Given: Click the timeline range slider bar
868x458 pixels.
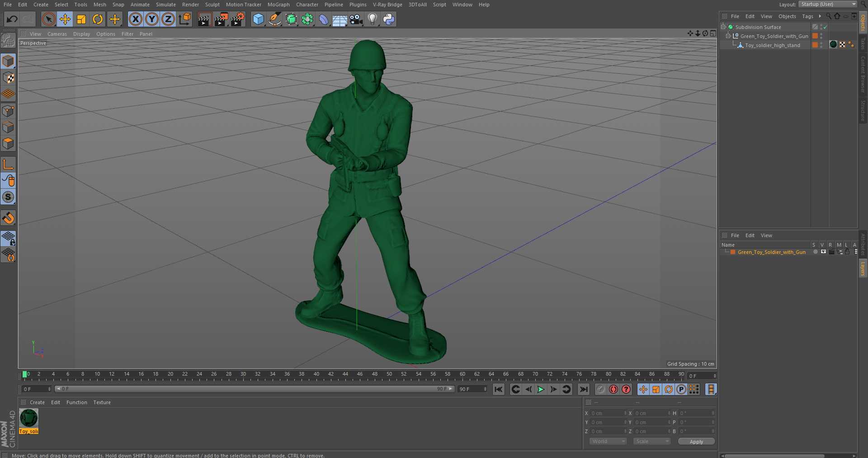Looking at the screenshot, I should 255,389.
